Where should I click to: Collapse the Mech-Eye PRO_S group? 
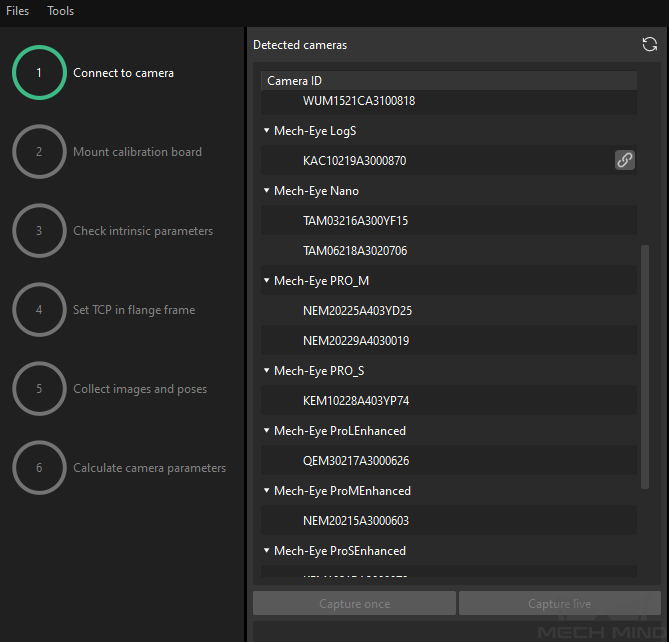[267, 371]
